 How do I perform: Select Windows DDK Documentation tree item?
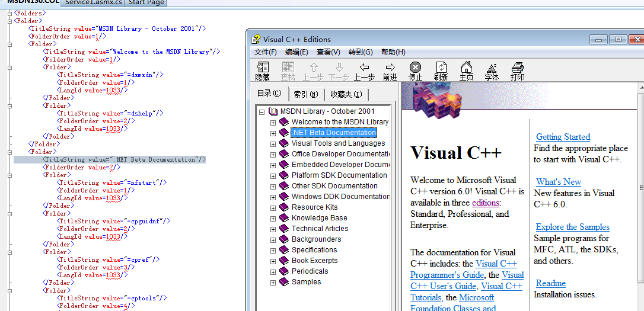pyautogui.click(x=340, y=197)
